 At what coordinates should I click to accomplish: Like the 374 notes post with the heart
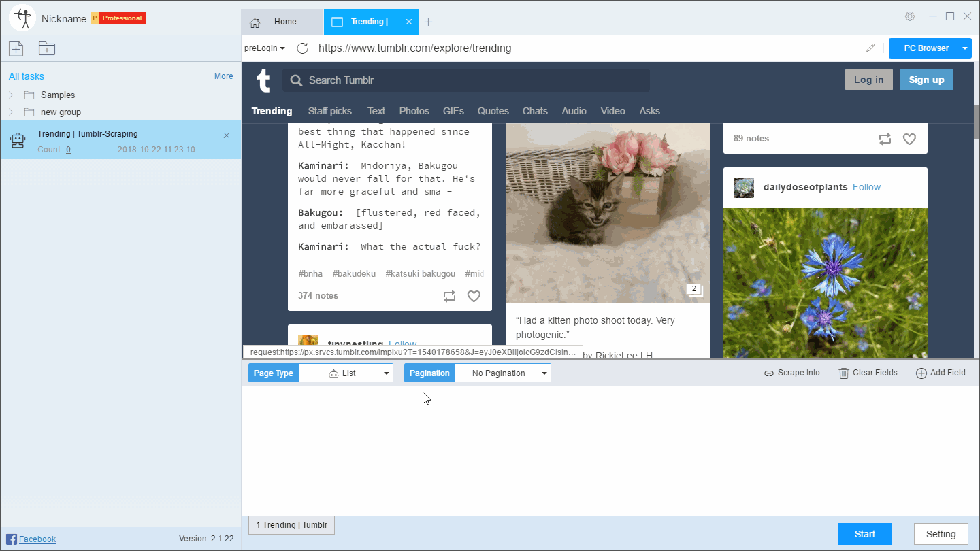[x=474, y=296]
